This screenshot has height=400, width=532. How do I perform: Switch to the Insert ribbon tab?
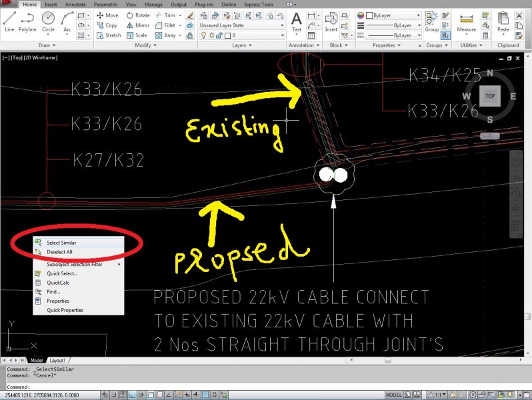point(51,5)
